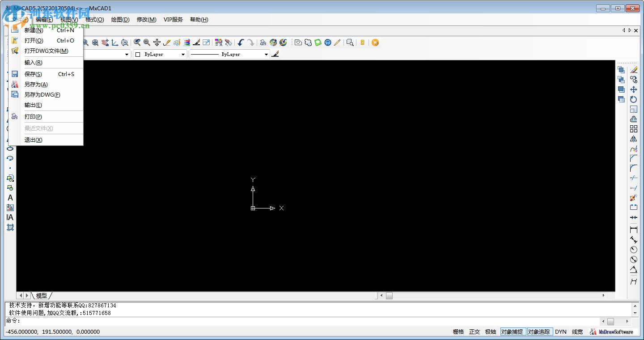Screen dimensions: 644x340
Task: Toggle 对象追踪 object tracking in status bar
Action: tap(539, 331)
